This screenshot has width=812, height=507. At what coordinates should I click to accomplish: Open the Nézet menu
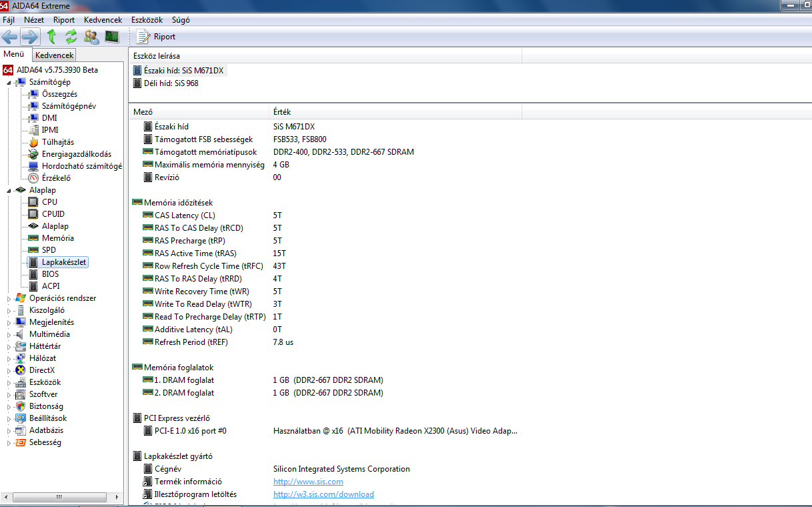pos(34,20)
